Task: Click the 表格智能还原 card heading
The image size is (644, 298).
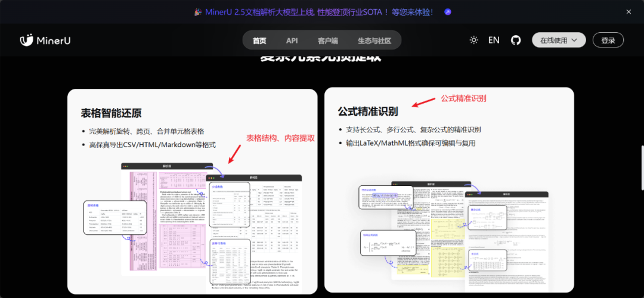Action: click(x=112, y=113)
